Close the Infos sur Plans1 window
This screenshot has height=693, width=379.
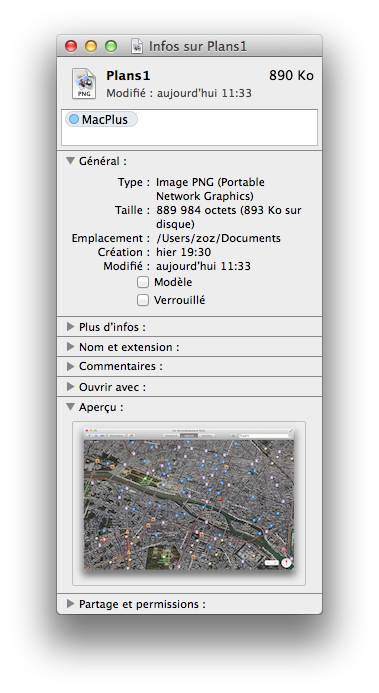[x=71, y=46]
